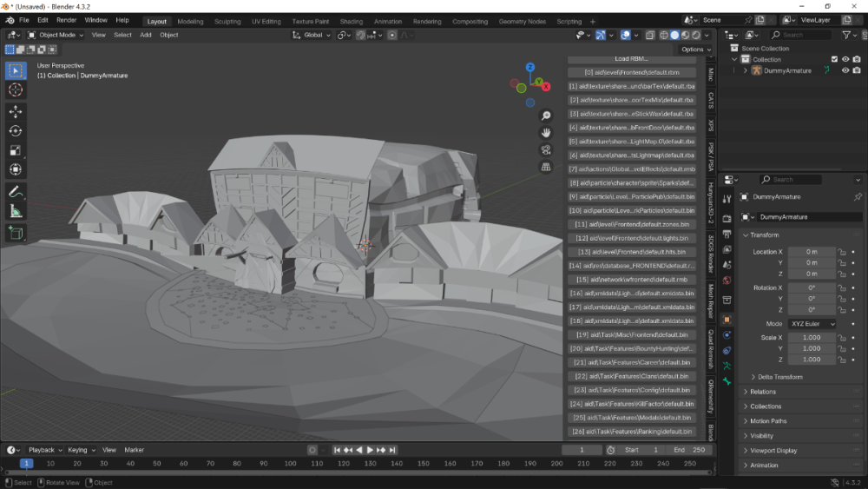Open the Object Mode dropdown
Viewport: 868px width, 489px height.
(x=56, y=35)
